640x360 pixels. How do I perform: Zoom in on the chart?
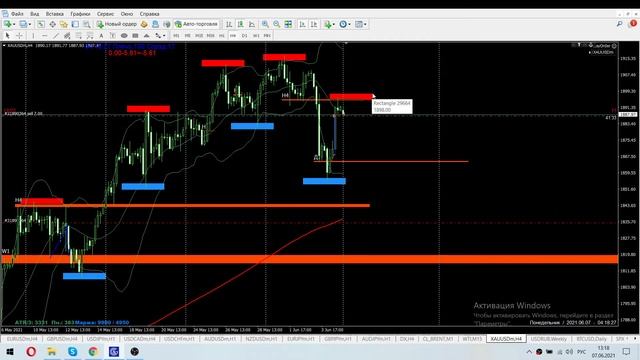(265, 24)
